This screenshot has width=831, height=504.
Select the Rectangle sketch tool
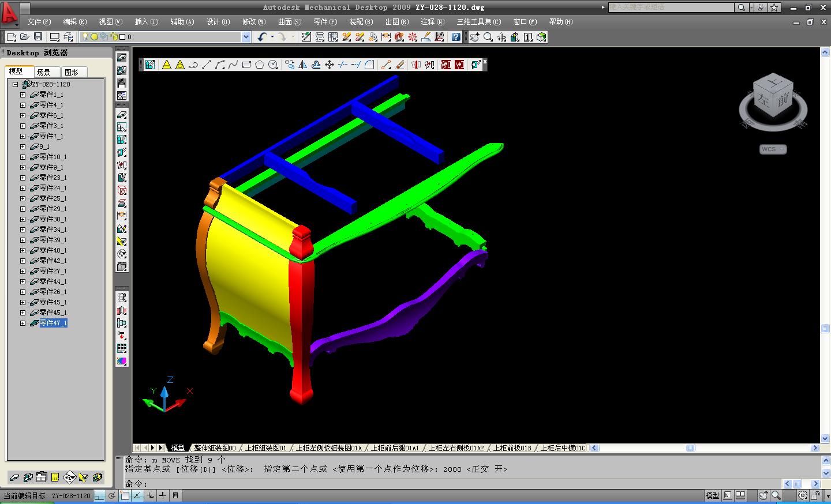[x=246, y=65]
